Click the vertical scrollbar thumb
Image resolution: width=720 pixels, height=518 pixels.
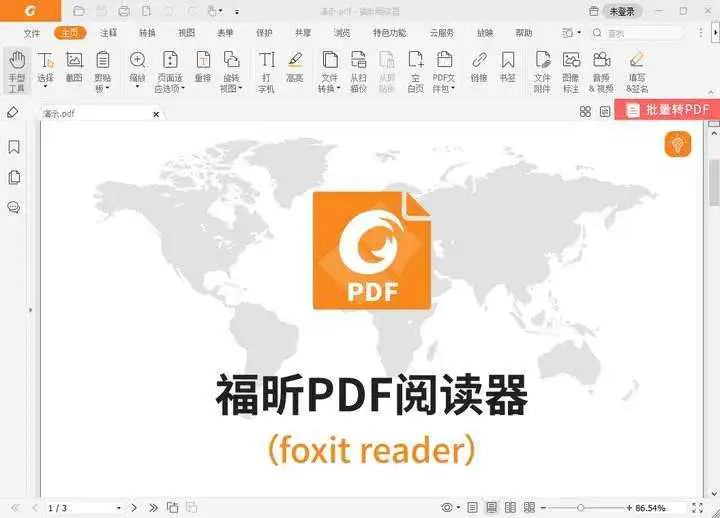click(714, 182)
